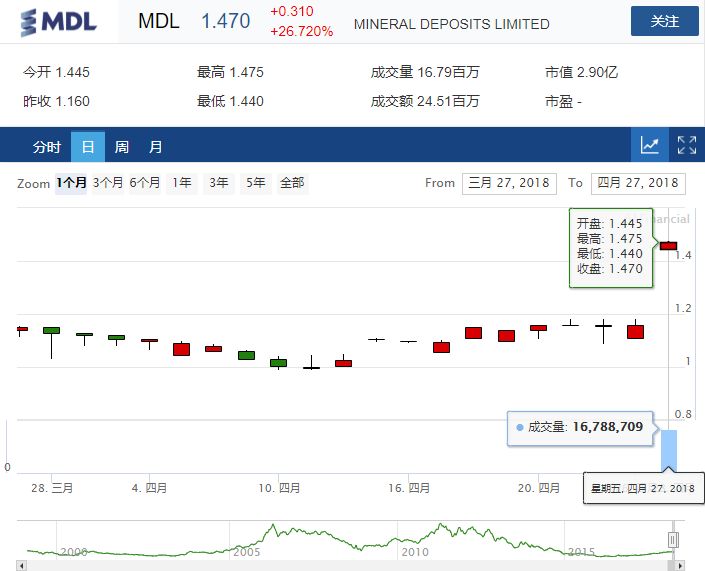Viewport: 705px width, 571px height.
Task: Edit the To date field 四月 27, 2018
Action: [x=638, y=183]
